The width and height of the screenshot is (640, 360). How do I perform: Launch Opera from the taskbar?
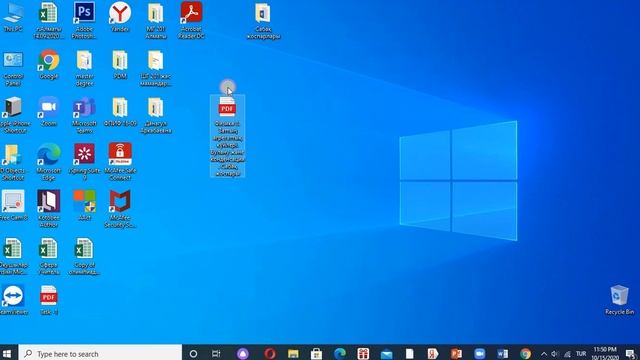(269, 353)
